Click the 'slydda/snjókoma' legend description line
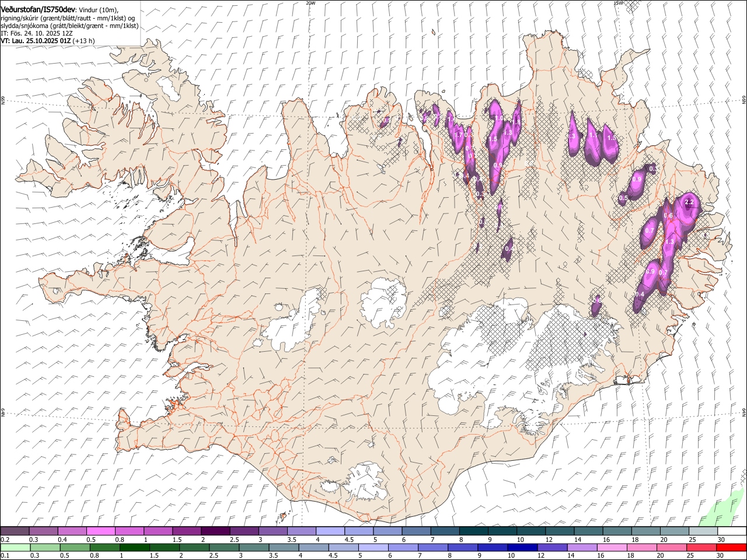The height and width of the screenshot is (560, 747). [x=69, y=26]
